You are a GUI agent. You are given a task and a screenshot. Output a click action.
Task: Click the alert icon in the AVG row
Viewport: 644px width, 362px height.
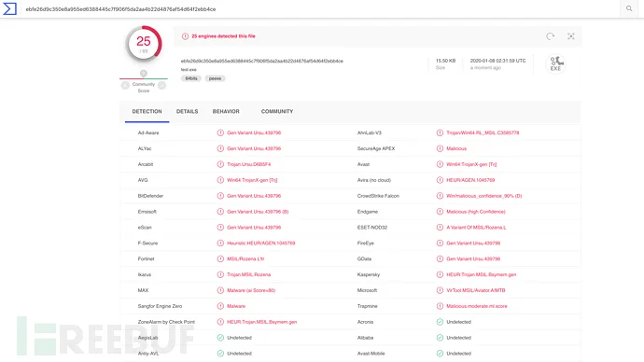pyautogui.click(x=220, y=180)
